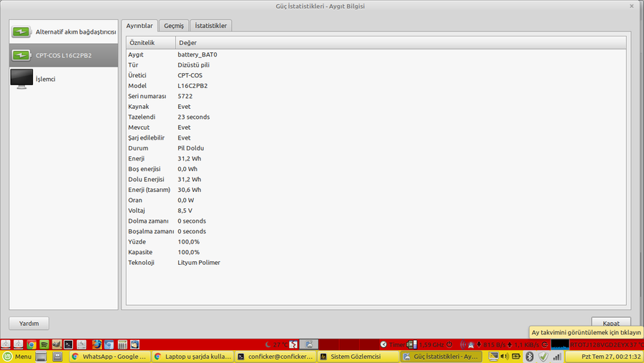Close the Güç İstatistikleri window
644x363 pixels.
coord(631,6)
